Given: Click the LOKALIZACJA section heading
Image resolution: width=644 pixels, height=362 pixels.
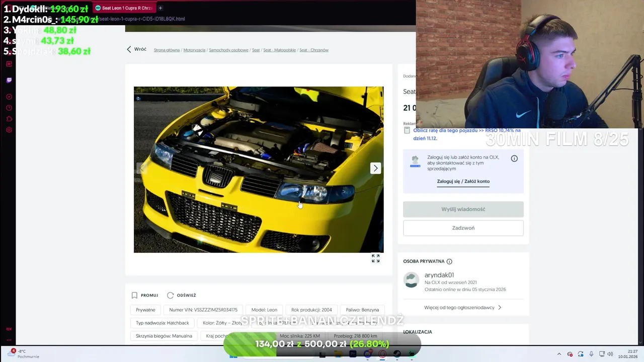Looking at the screenshot, I should (x=418, y=332).
